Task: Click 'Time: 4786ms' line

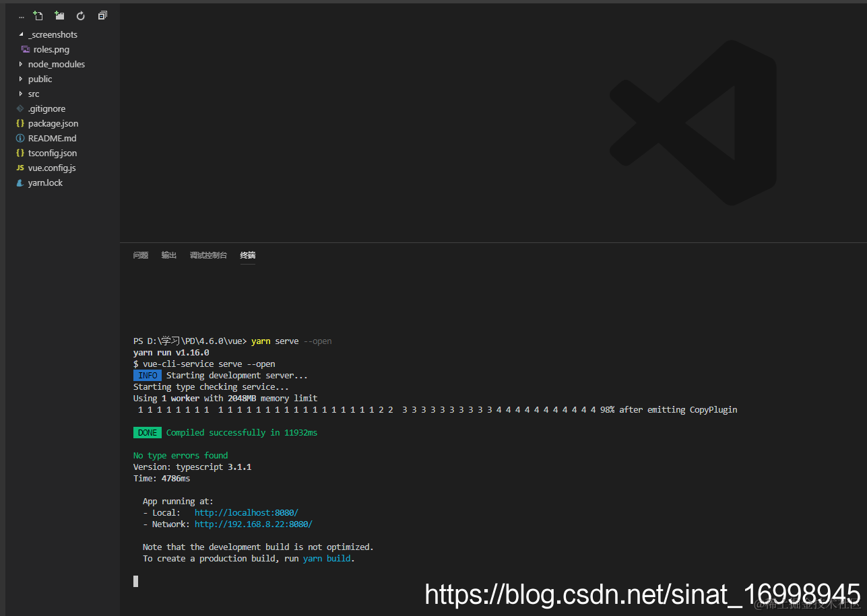Action: tap(162, 478)
